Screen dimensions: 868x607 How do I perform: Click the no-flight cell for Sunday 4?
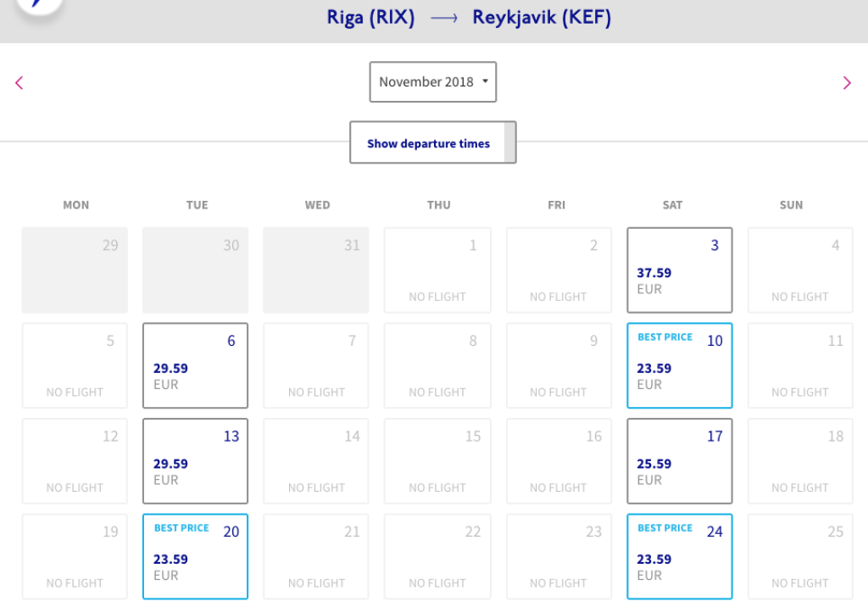(x=800, y=270)
